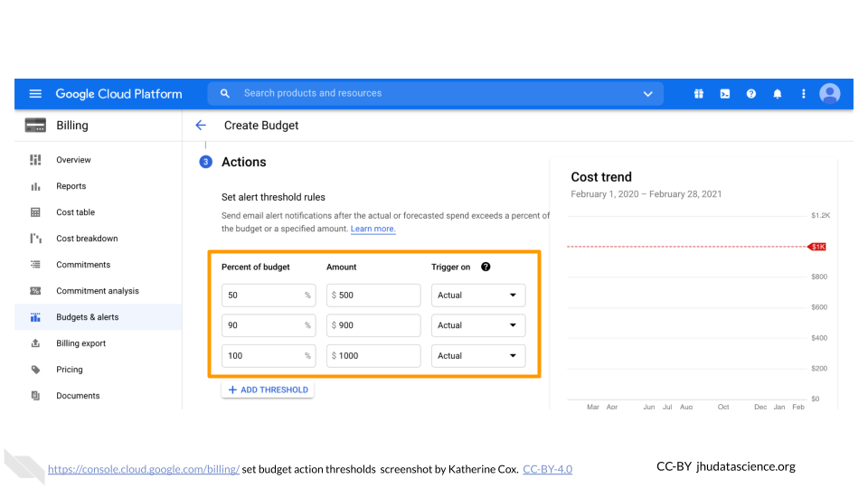
Task: Click the Billing credit card icon
Action: [x=35, y=125]
